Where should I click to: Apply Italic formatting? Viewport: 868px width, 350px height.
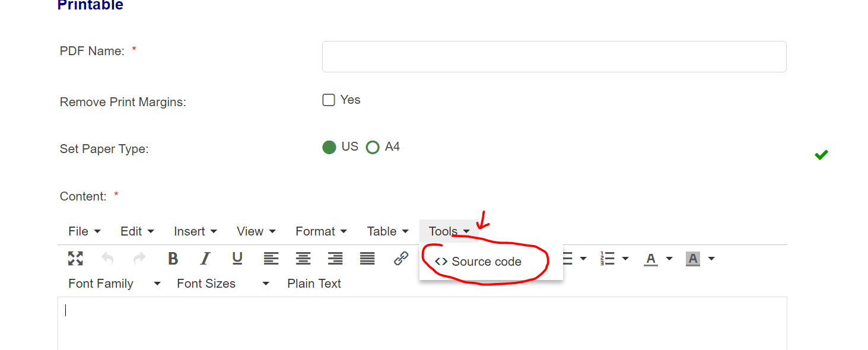pos(205,259)
